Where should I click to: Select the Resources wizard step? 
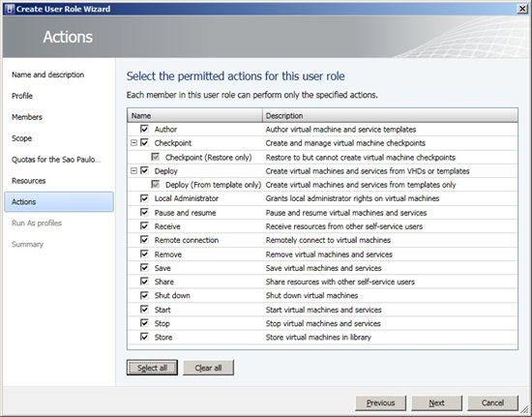pyautogui.click(x=28, y=181)
